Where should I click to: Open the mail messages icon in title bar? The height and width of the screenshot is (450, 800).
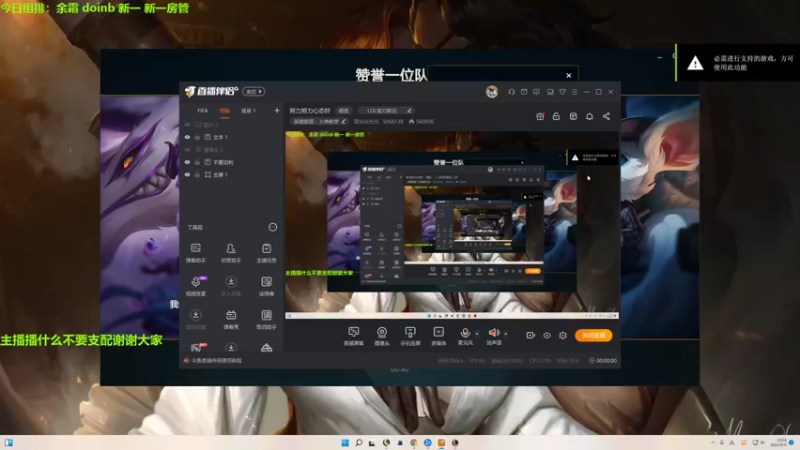(524, 92)
